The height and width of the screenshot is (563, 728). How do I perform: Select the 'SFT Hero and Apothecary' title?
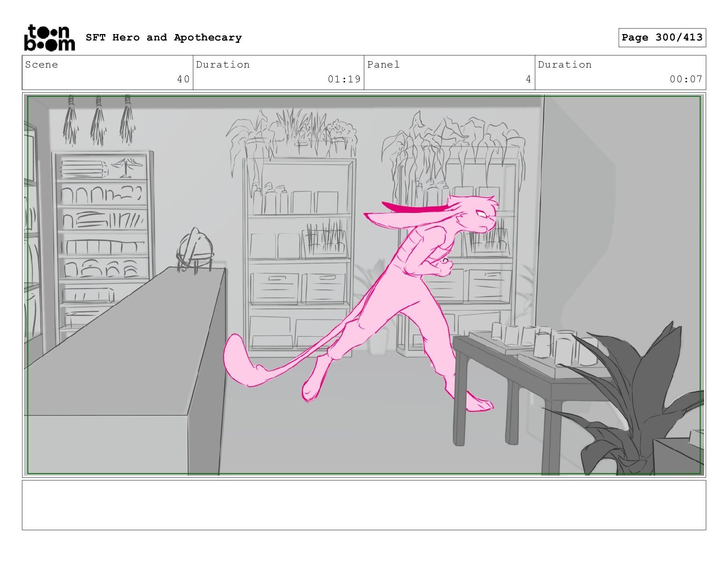(x=164, y=38)
